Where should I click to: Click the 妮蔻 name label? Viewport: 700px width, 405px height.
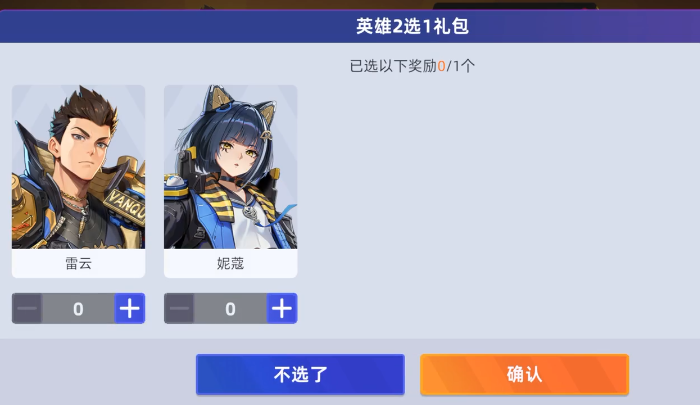[230, 263]
